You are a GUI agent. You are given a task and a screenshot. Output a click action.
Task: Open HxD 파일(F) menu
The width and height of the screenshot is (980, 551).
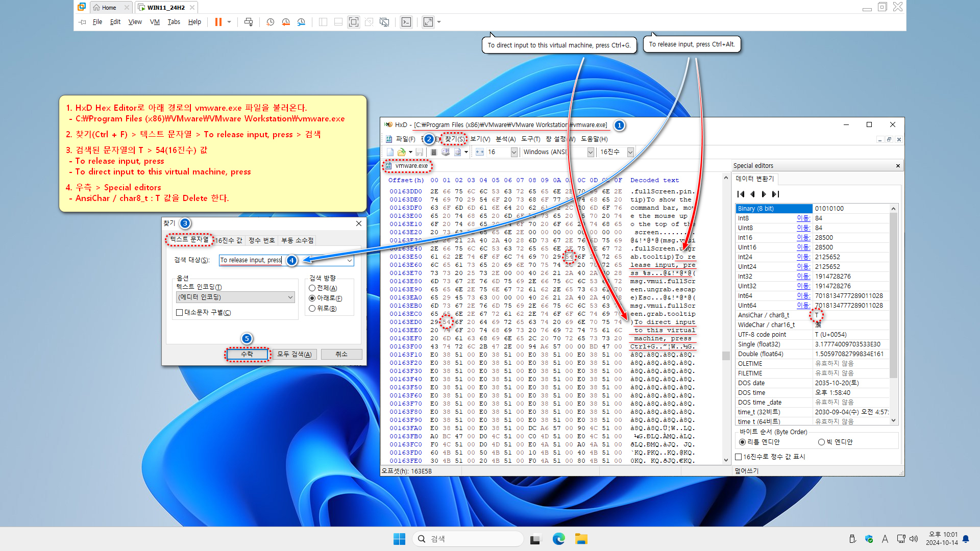click(405, 139)
